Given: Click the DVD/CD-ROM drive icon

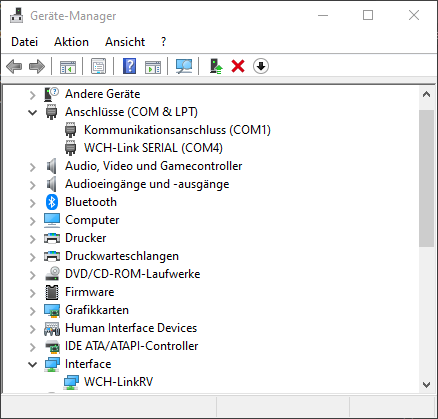Looking at the screenshot, I should (52, 274).
